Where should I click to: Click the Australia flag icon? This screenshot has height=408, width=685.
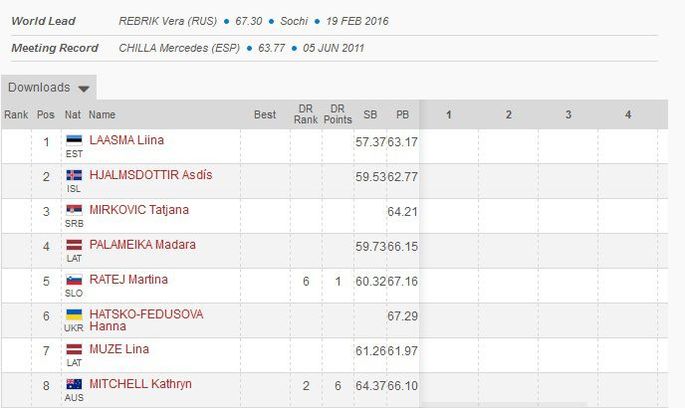tap(74, 384)
